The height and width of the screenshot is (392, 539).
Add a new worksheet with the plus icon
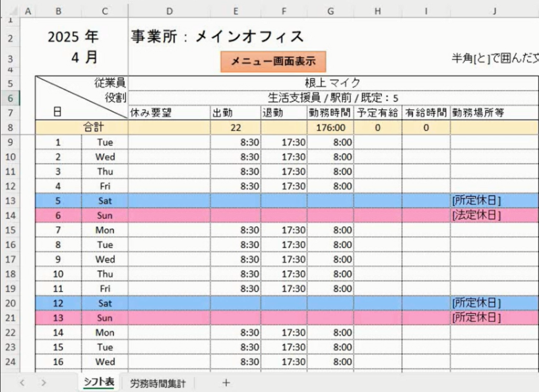(x=226, y=382)
